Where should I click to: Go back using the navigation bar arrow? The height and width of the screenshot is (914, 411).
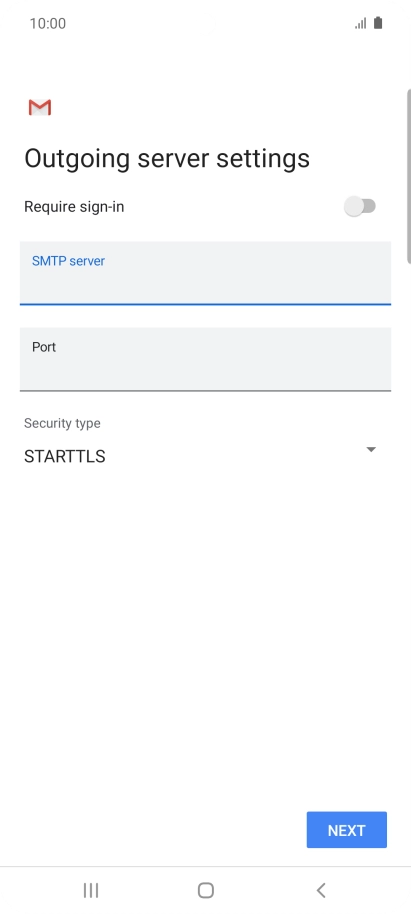coord(321,890)
